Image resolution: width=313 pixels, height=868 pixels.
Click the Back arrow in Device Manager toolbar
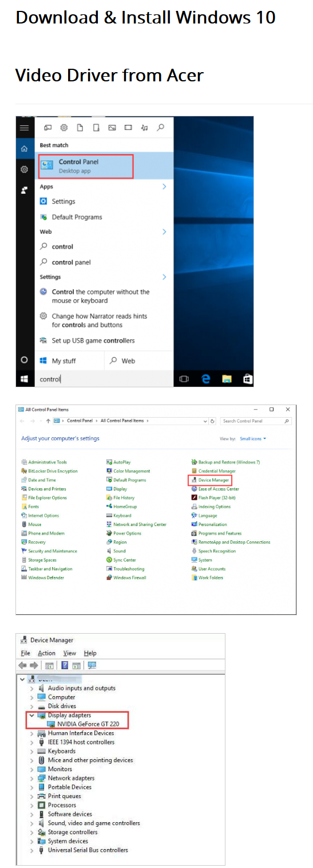tap(23, 665)
